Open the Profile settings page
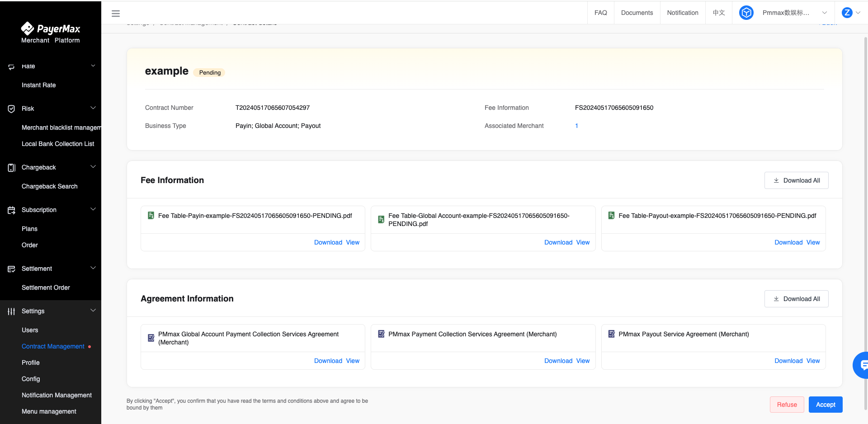The image size is (868, 424). pyautogui.click(x=31, y=363)
